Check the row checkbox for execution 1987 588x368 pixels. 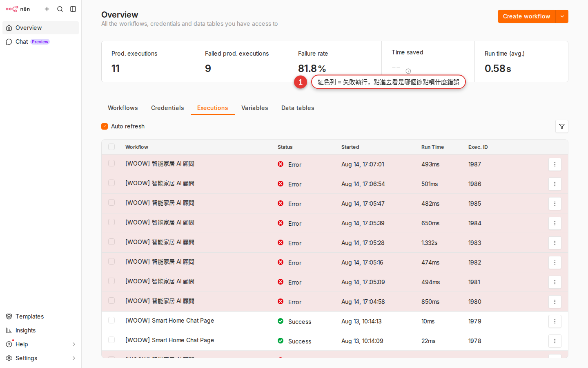pos(111,163)
